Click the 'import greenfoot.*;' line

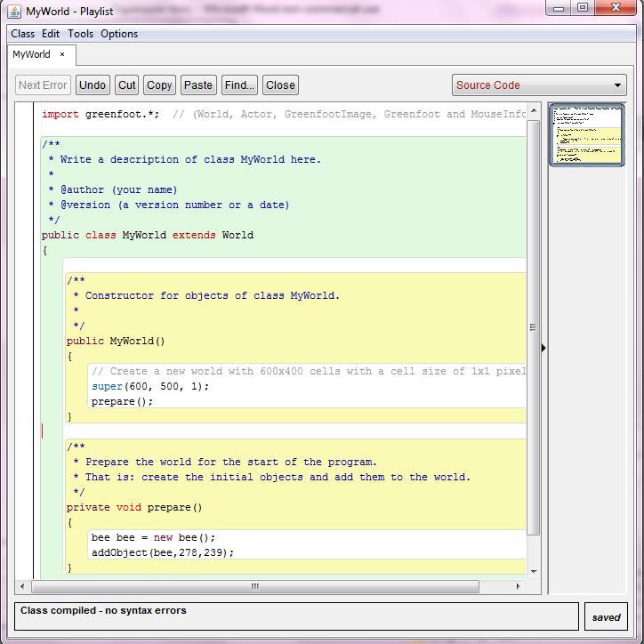pyautogui.click(x=101, y=114)
